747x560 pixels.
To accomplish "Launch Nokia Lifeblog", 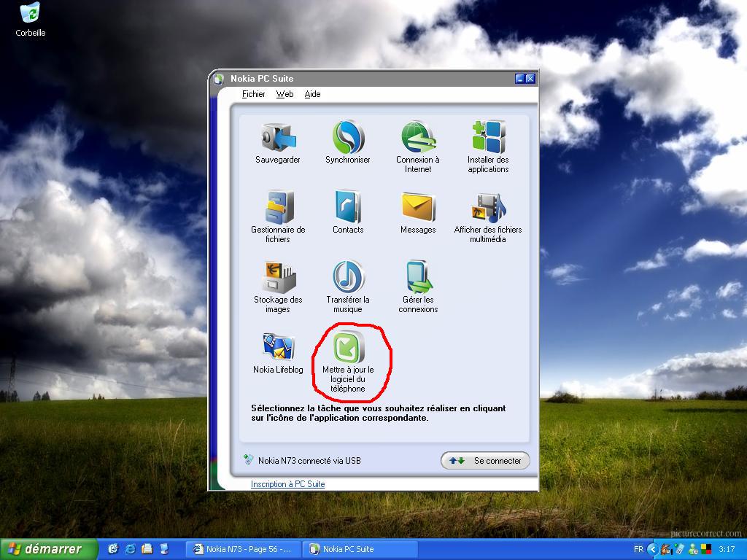I will [278, 347].
